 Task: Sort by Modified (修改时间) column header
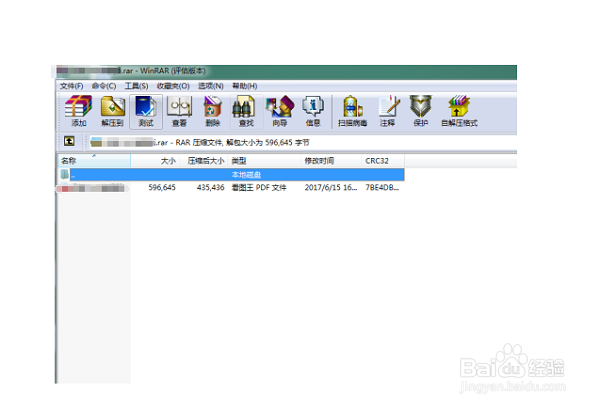tap(331, 161)
